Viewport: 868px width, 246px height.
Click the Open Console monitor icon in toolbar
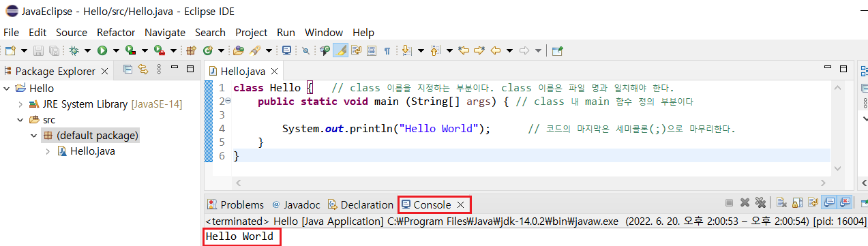[x=286, y=50]
